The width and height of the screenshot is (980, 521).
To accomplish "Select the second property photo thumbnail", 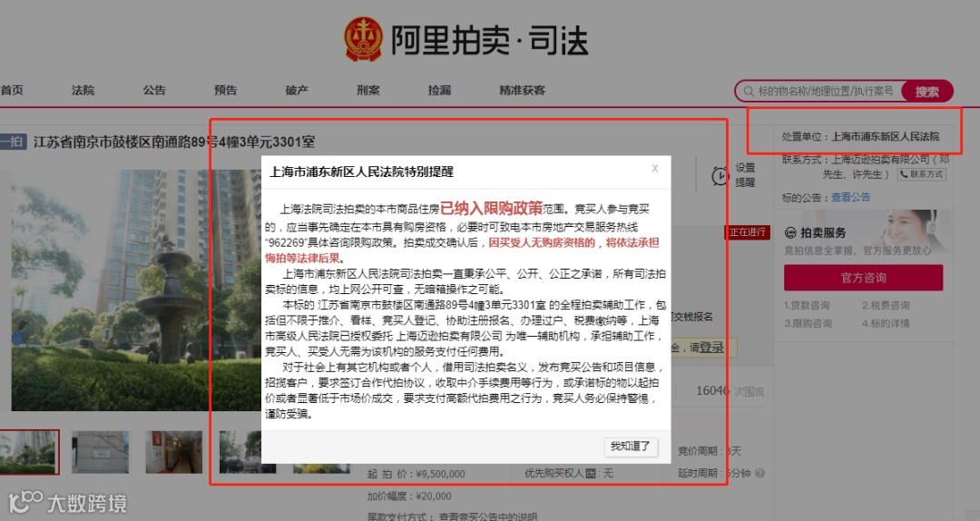I will [100, 452].
